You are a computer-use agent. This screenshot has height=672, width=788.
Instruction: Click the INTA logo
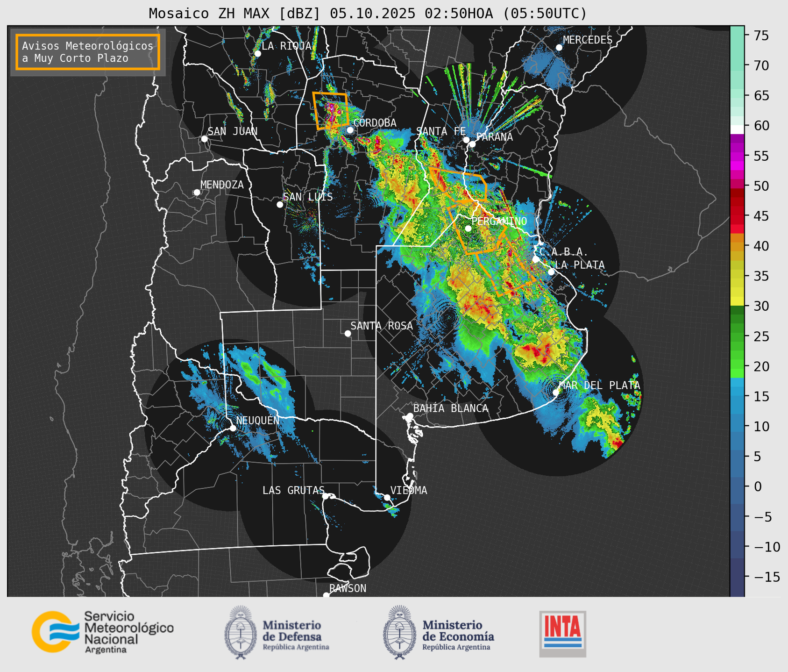coord(562,634)
